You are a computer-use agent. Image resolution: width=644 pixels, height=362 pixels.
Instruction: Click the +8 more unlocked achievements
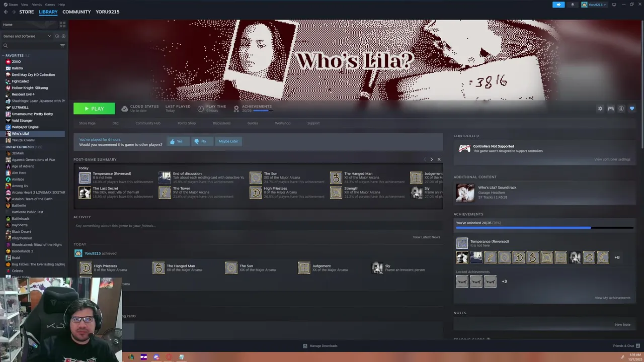click(617, 257)
